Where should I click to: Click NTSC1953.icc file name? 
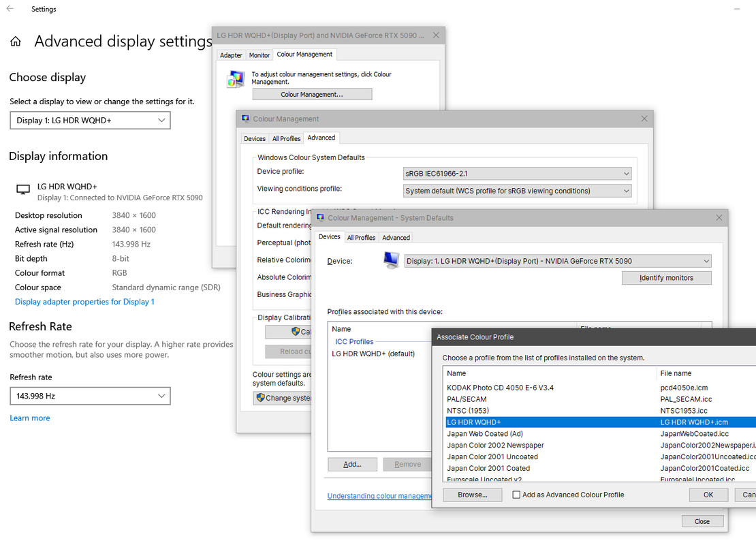684,411
